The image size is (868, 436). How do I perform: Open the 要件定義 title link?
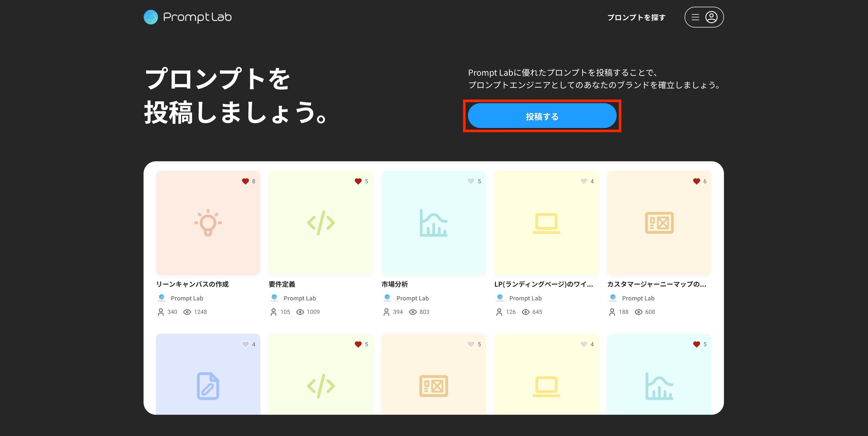point(282,284)
